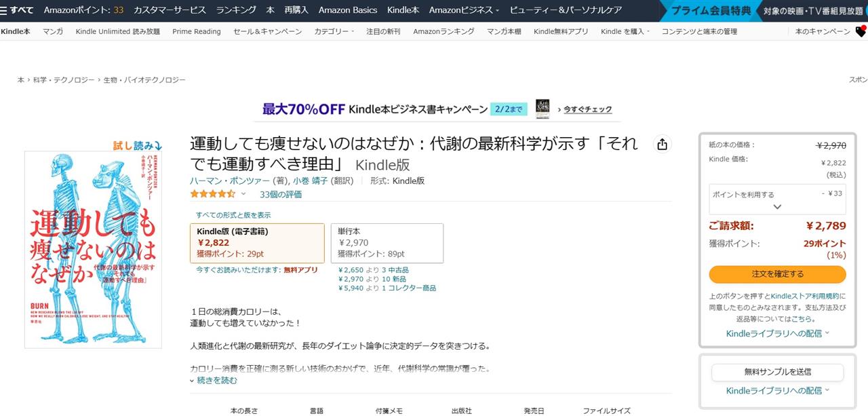The width and height of the screenshot is (868, 416).
Task: Select the 単行本 format option
Action: click(x=387, y=243)
